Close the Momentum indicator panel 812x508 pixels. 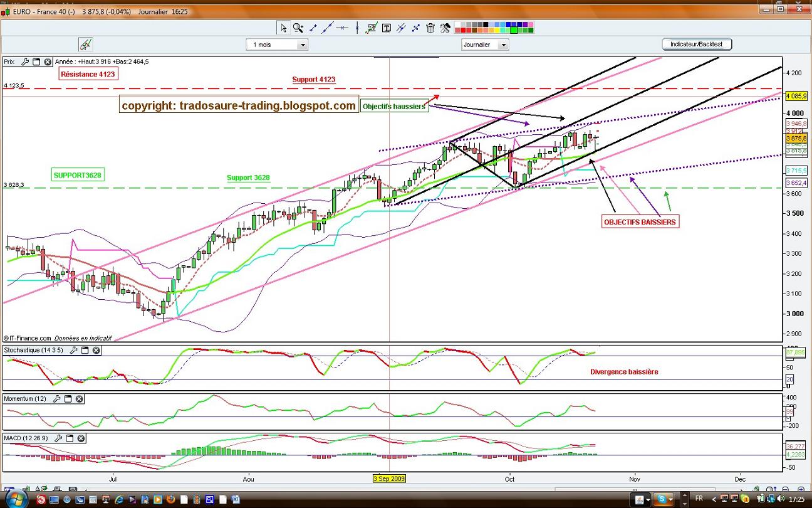click(x=80, y=399)
